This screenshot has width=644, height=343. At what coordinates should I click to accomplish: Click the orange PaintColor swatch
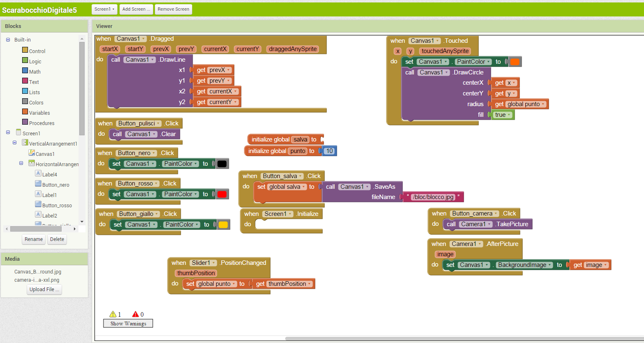click(x=515, y=62)
